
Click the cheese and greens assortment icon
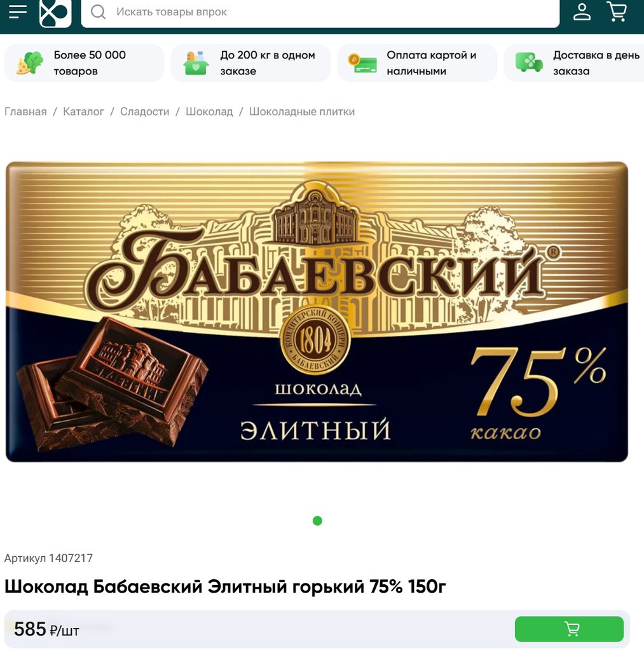(x=29, y=63)
